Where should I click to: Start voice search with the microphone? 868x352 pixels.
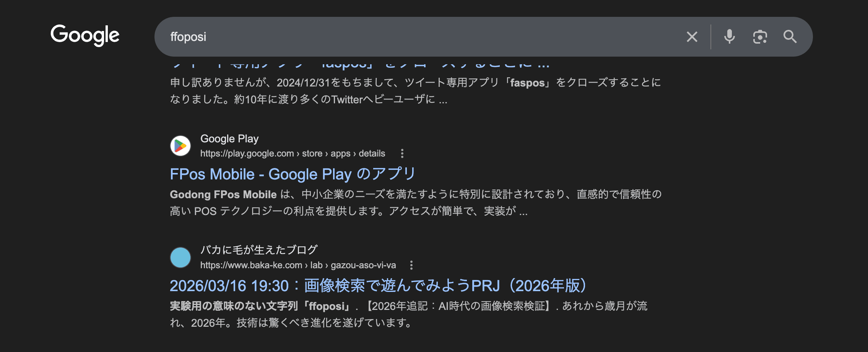(x=729, y=37)
